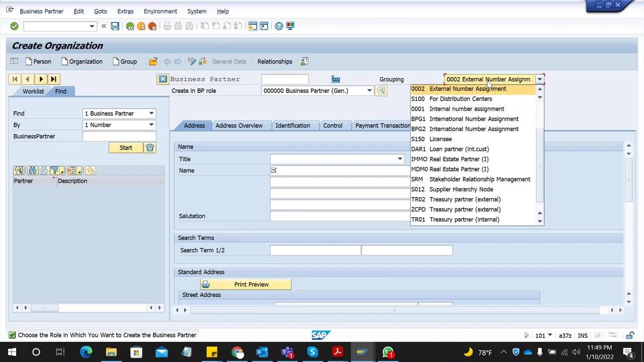Screen dimensions: 644x362
Task: Open the Title dropdown
Action: point(400,159)
